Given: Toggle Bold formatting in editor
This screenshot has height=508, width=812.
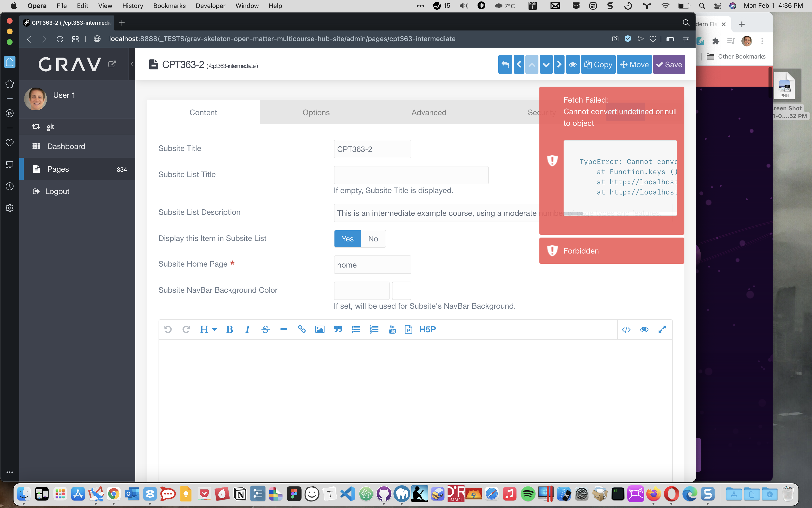Looking at the screenshot, I should pyautogui.click(x=230, y=329).
